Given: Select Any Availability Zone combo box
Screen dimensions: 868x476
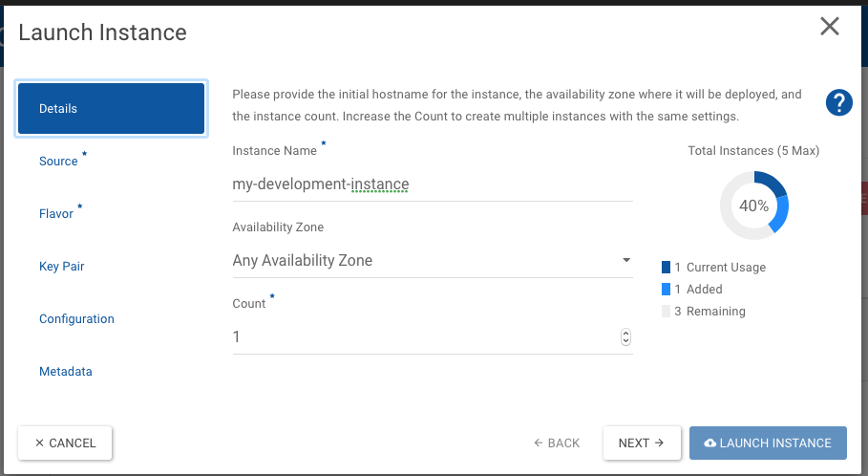Looking at the screenshot, I should tap(420, 260).
